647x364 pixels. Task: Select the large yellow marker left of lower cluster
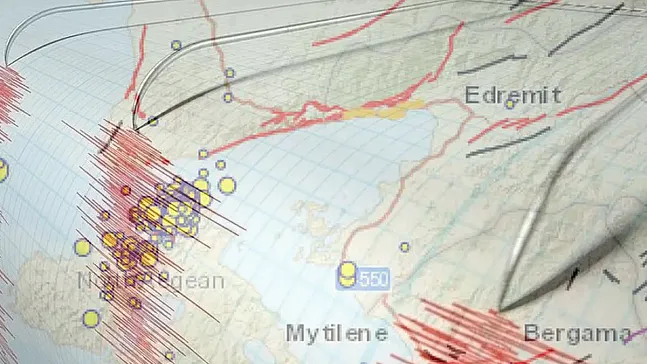point(82,247)
